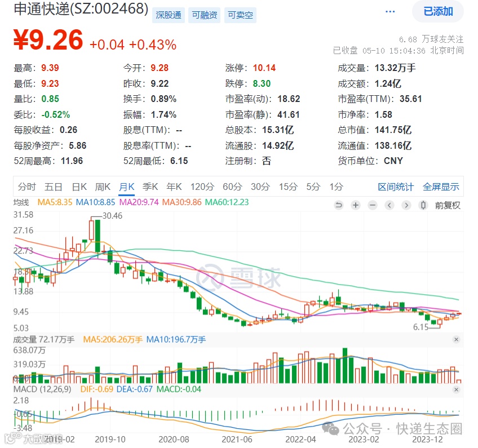Open 区间统计 range statistics
The height and width of the screenshot is (448, 478).
tap(396, 187)
